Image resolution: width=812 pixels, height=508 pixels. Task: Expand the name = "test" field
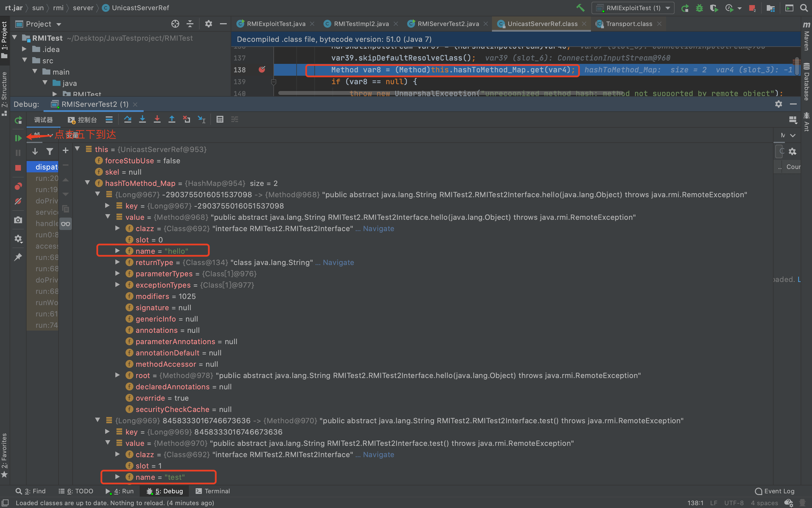[117, 476]
